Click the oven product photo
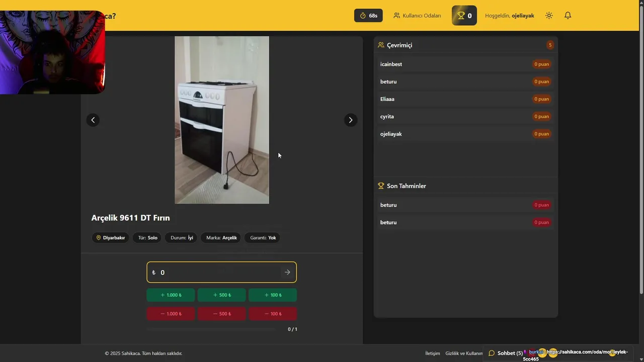Viewport: 644px width, 362px height. (x=222, y=120)
